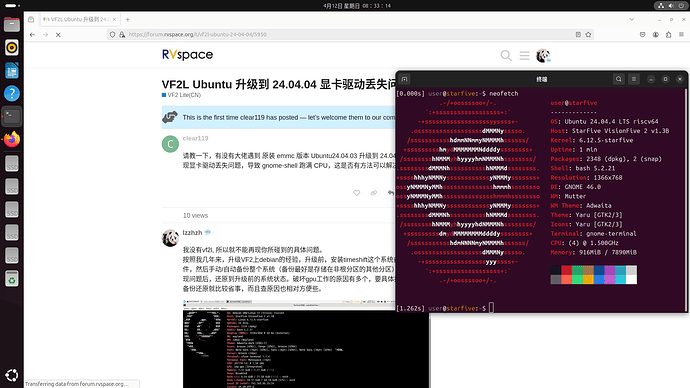
Task: Click 'OS: Ubuntu 24.04.4 LTS riscv64' line
Action: pos(604,121)
